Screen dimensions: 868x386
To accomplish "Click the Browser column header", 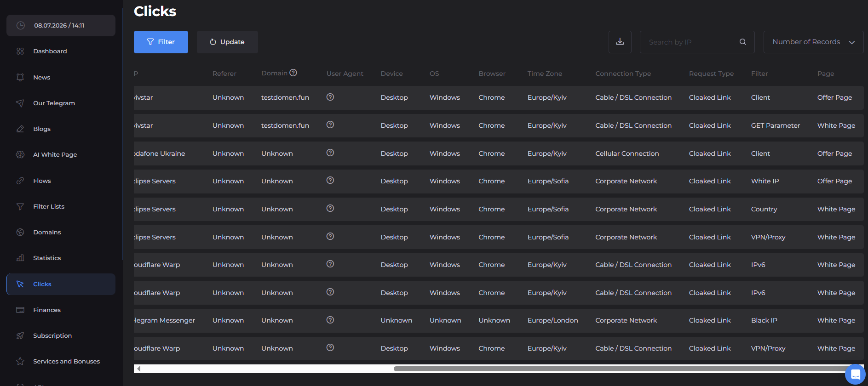I will [x=492, y=74].
